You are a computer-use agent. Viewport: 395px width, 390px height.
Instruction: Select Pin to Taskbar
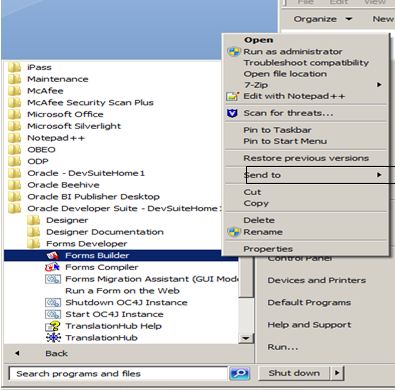277,130
